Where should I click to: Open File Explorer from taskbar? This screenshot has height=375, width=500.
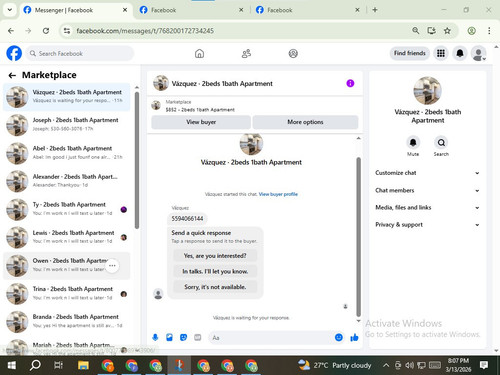click(x=83, y=365)
